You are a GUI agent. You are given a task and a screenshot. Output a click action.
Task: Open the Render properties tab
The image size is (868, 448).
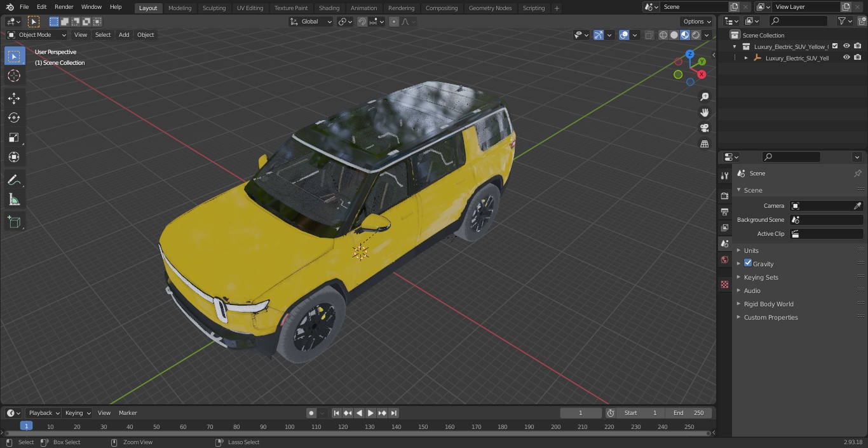coord(724,196)
